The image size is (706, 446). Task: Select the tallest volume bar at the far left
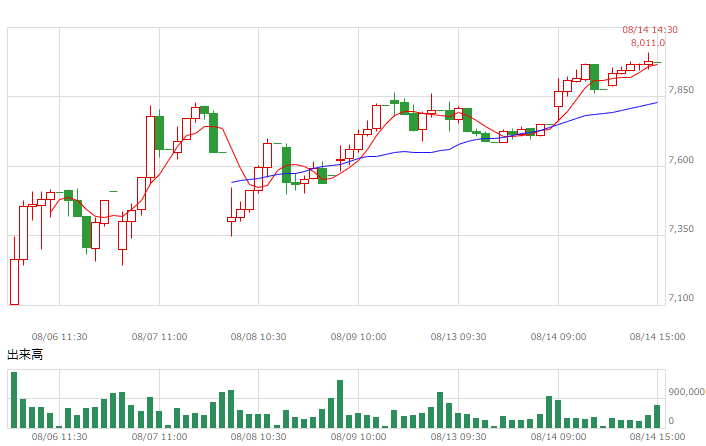point(14,400)
